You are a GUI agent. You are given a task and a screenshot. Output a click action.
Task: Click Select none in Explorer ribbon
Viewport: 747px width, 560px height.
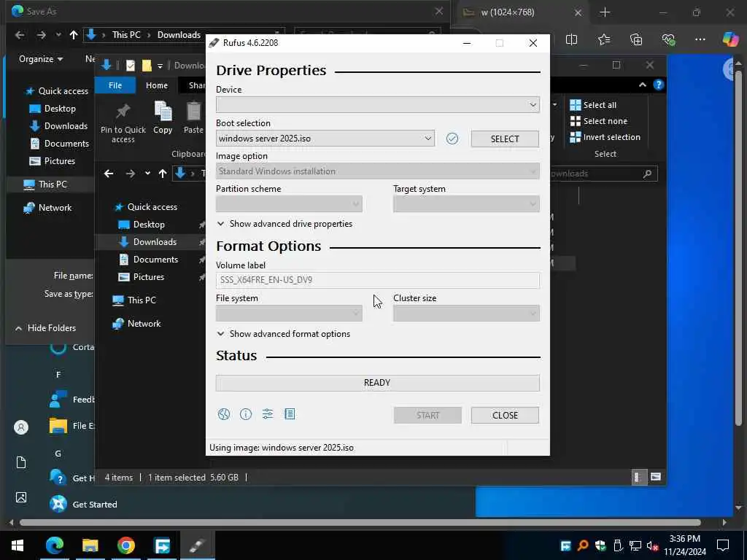click(x=598, y=121)
